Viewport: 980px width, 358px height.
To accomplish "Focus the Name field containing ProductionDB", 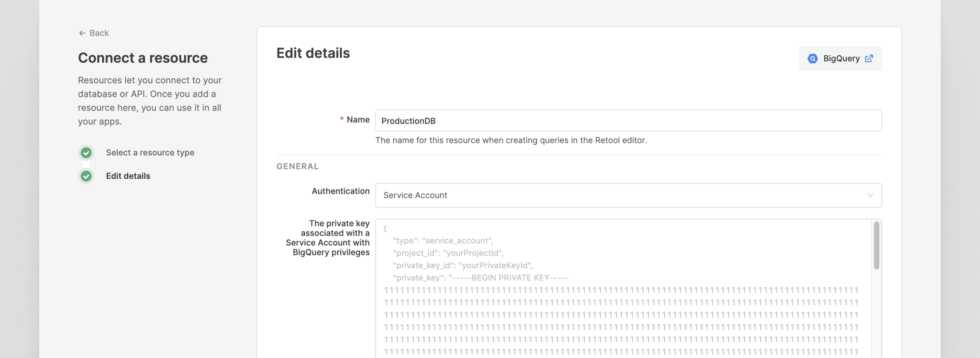I will click(x=628, y=121).
